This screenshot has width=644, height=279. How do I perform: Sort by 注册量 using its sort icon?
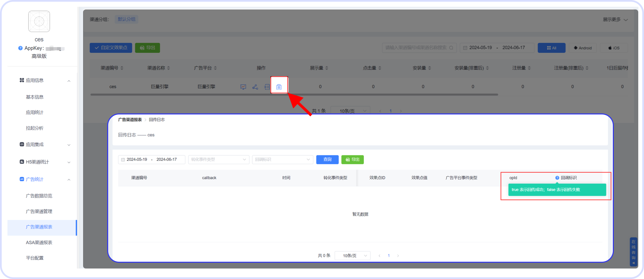[529, 68]
